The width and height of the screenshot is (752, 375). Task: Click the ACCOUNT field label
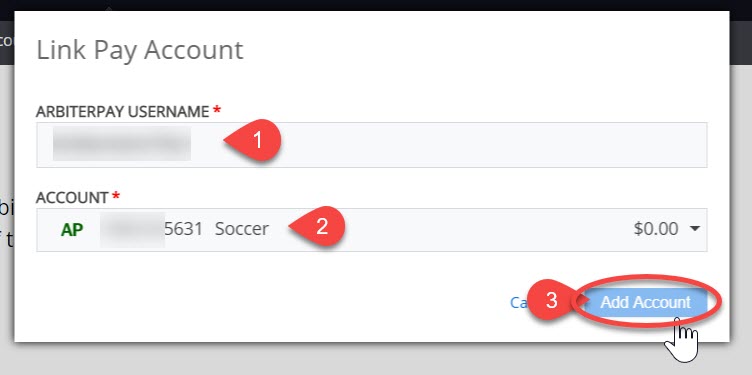[72, 198]
